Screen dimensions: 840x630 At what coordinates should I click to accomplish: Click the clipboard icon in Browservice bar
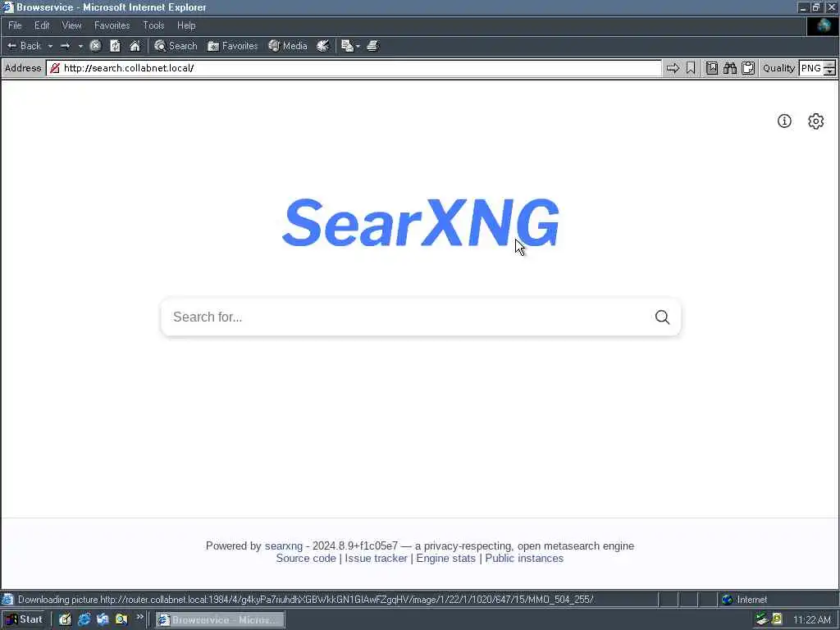(748, 68)
